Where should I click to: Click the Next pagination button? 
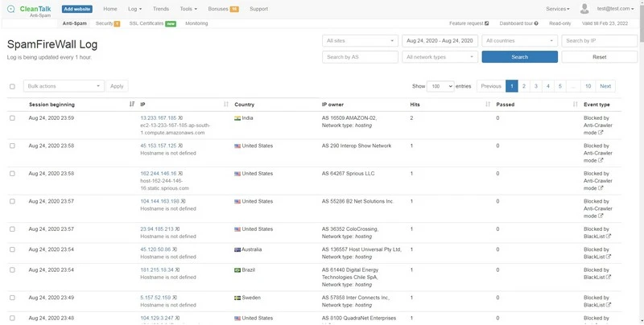pyautogui.click(x=605, y=86)
